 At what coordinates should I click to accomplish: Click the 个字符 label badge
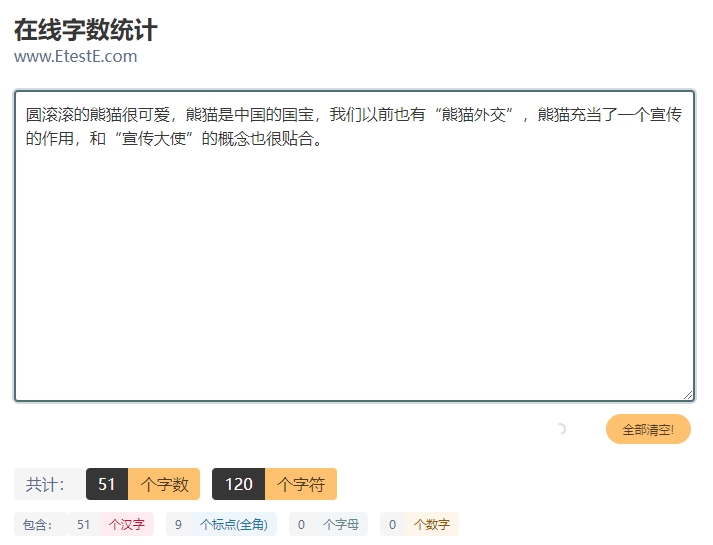coord(301,484)
